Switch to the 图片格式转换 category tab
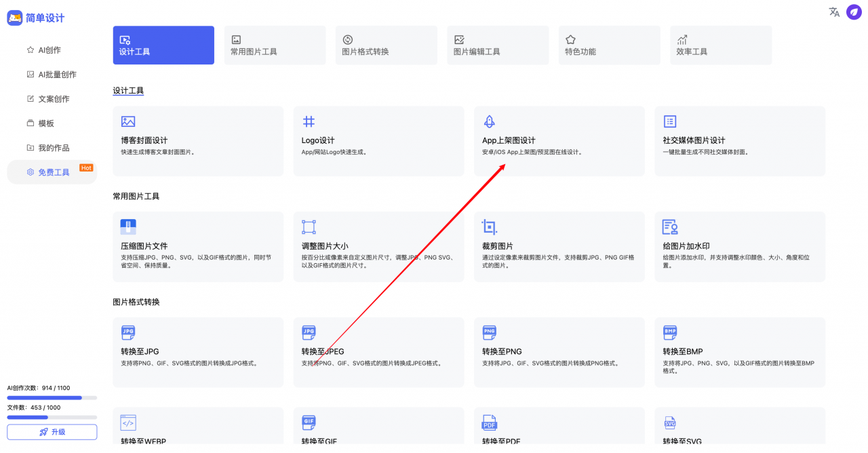 (386, 45)
